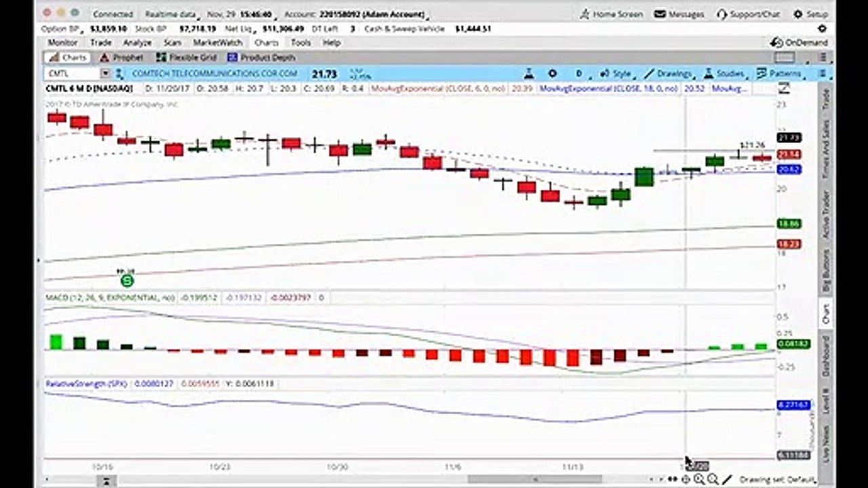Open the Monitor tab
This screenshot has height=488, width=868.
[62, 43]
